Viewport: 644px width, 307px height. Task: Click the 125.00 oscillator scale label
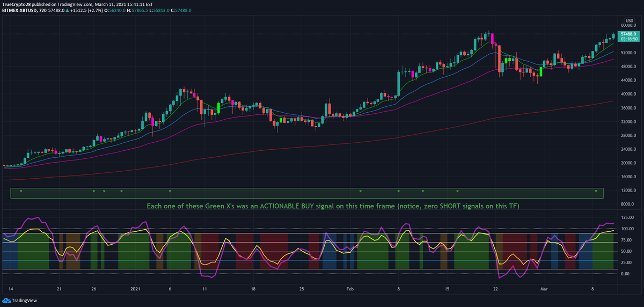click(x=627, y=217)
